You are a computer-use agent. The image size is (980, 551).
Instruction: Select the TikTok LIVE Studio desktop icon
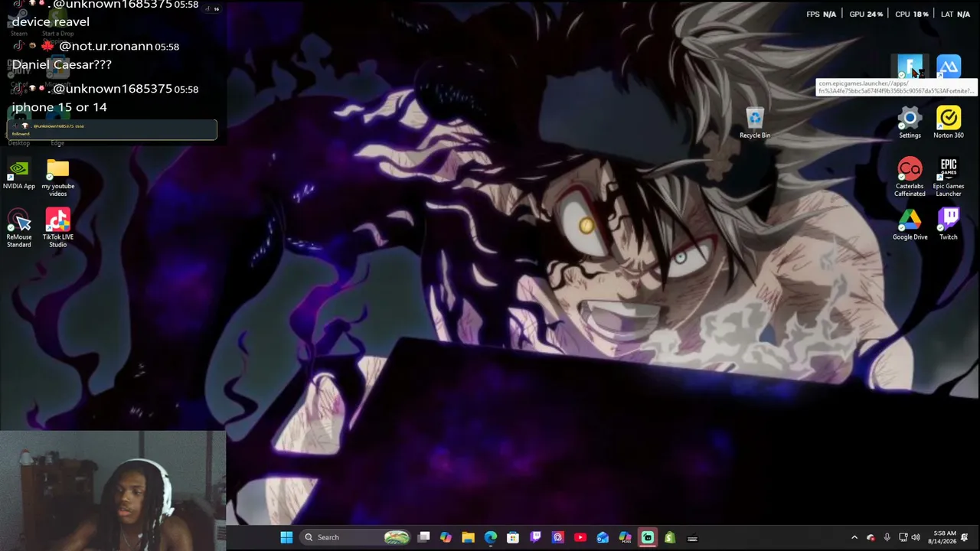pyautogui.click(x=58, y=228)
